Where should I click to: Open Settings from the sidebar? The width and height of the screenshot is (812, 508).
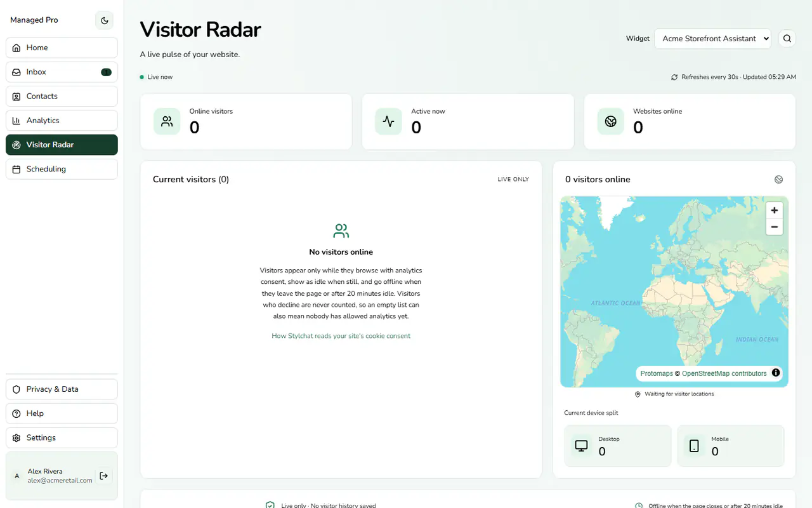tap(62, 438)
